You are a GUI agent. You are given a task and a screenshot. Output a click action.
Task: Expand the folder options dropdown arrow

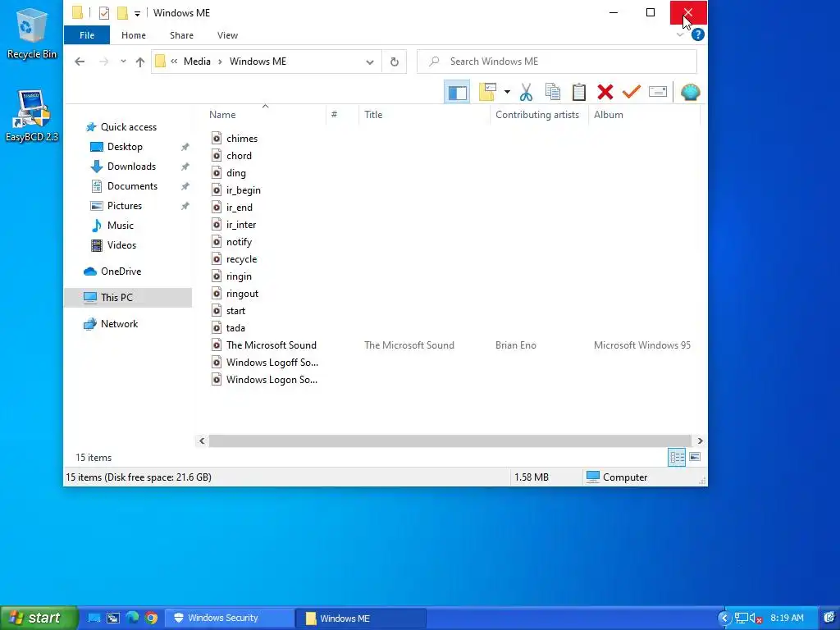click(x=507, y=92)
